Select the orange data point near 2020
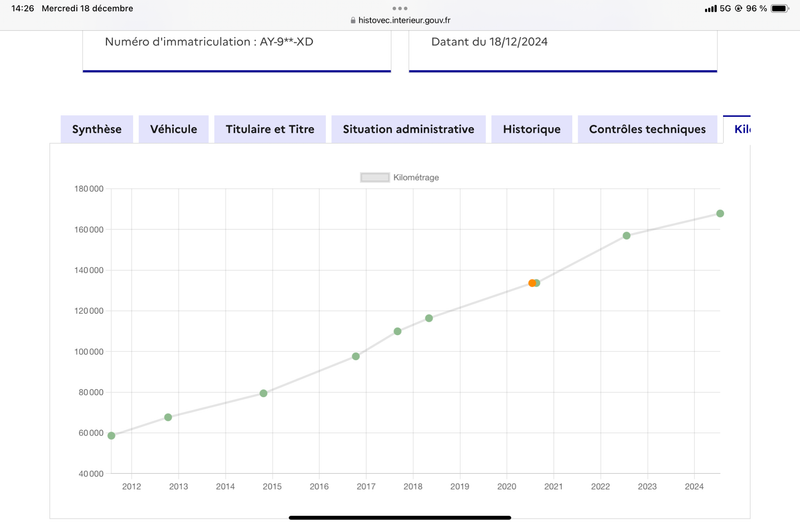This screenshot has height=525, width=800. pos(532,283)
